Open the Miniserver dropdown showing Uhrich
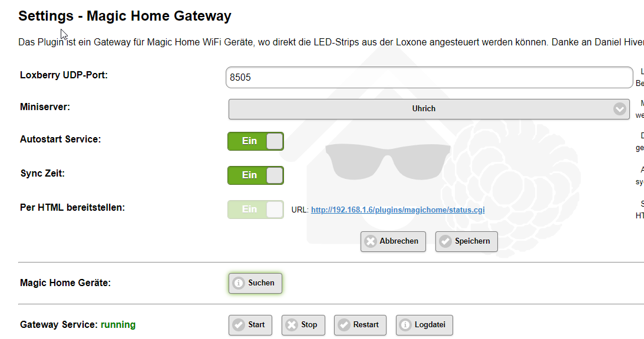This screenshot has height=339, width=644. pyautogui.click(x=423, y=109)
